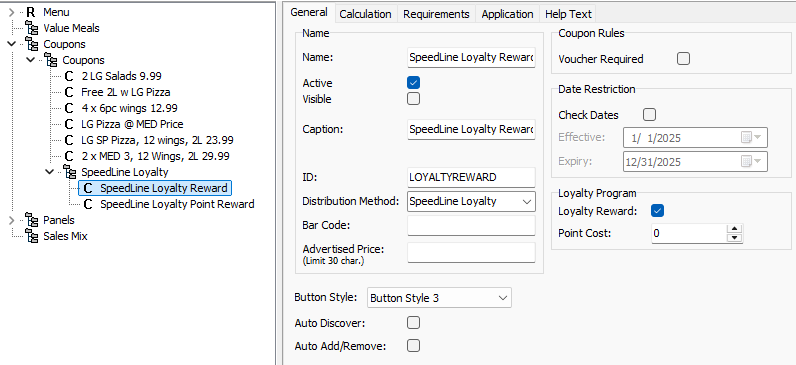Screen dimensions: 796x365
Task: Expand the Menu tree node
Action: tap(12, 12)
